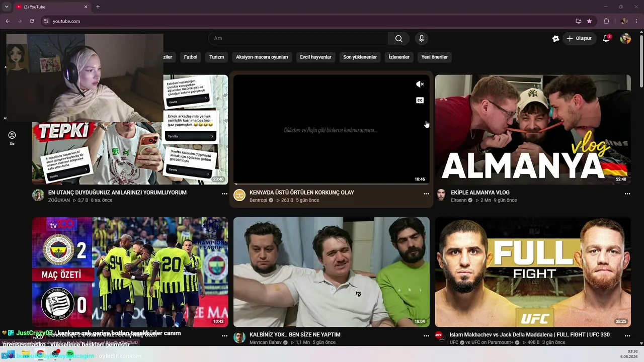
Task: Toggle captions on Kenya video preview
Action: 420,101
